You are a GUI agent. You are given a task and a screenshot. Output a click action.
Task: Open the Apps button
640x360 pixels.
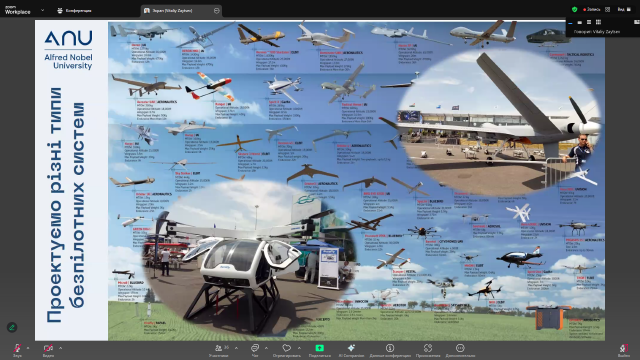tap(428, 350)
